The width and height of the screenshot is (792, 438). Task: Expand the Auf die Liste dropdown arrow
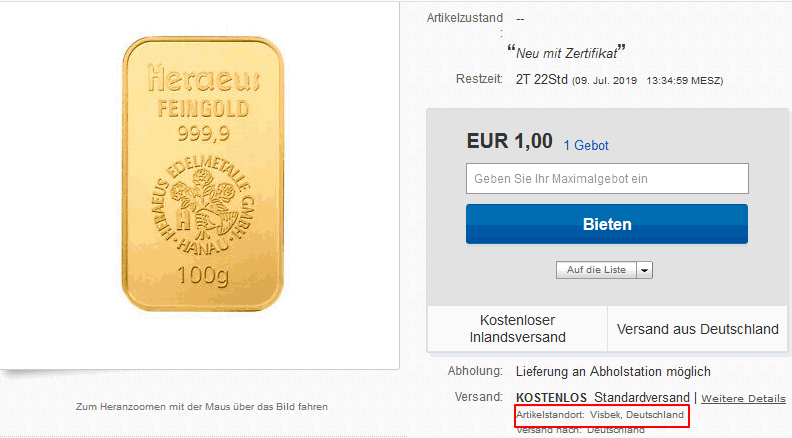(645, 270)
